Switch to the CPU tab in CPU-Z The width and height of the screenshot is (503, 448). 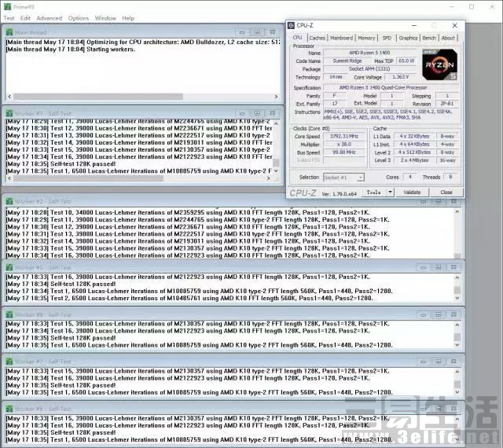tap(298, 38)
